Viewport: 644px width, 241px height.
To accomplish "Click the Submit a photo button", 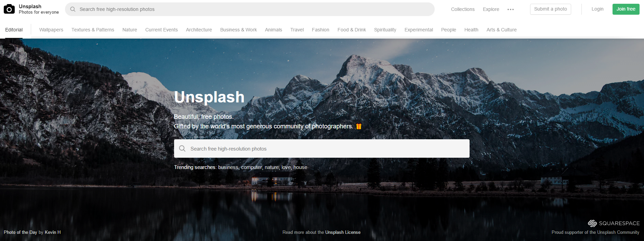I will [x=551, y=9].
